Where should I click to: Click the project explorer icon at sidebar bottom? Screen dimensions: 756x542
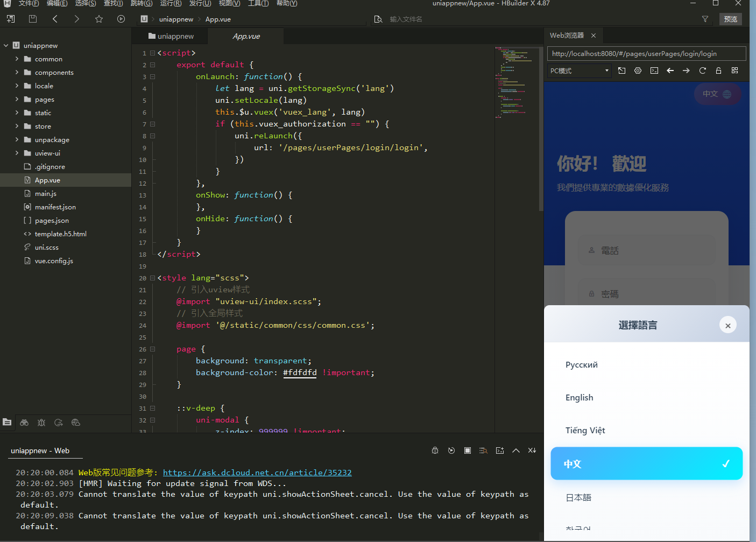(7, 423)
